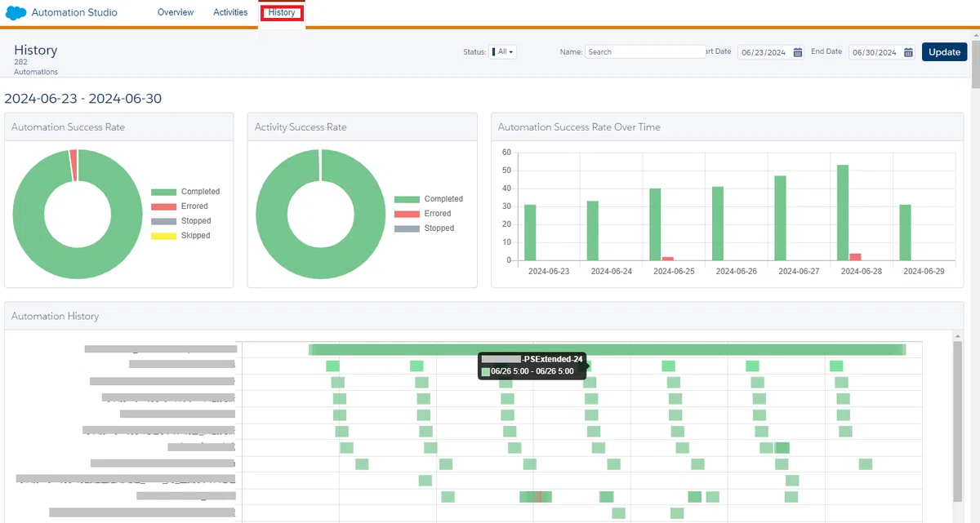This screenshot has height=523, width=980.
Task: Switch to the Overview tab
Action: 176,12
